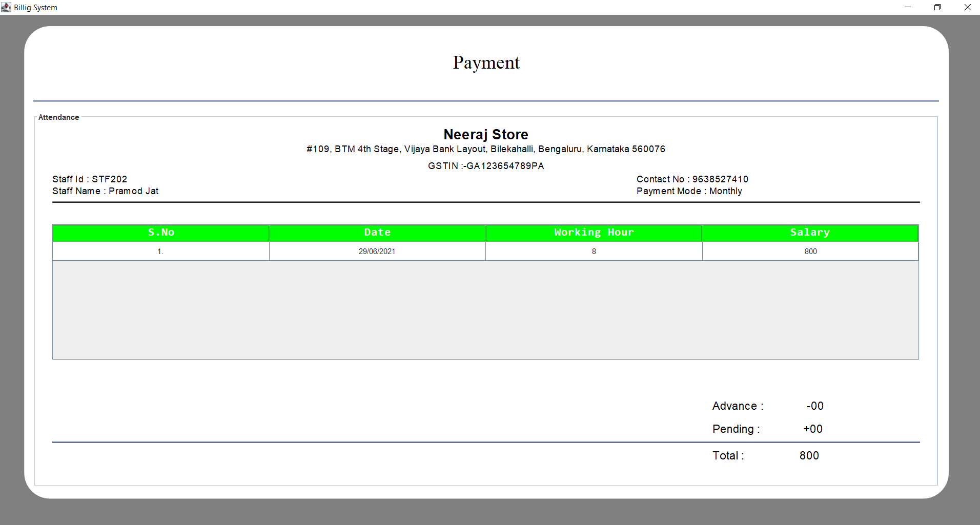The width and height of the screenshot is (980, 525).
Task: Close the Billig System window
Action: [967, 7]
